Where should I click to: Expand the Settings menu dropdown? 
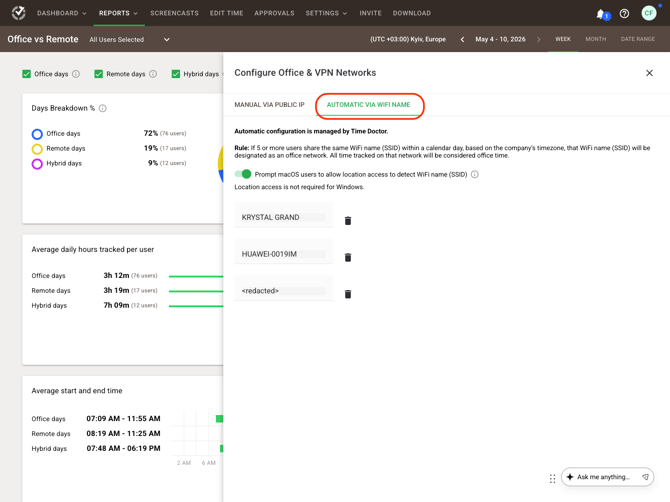pos(326,13)
